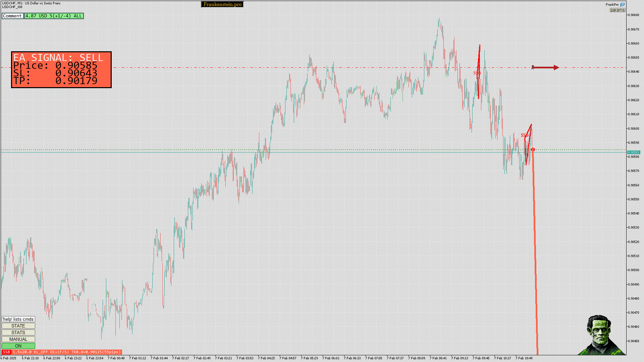The height and width of the screenshot is (362, 644).
Task: Open the params button
Action: (617, 10)
